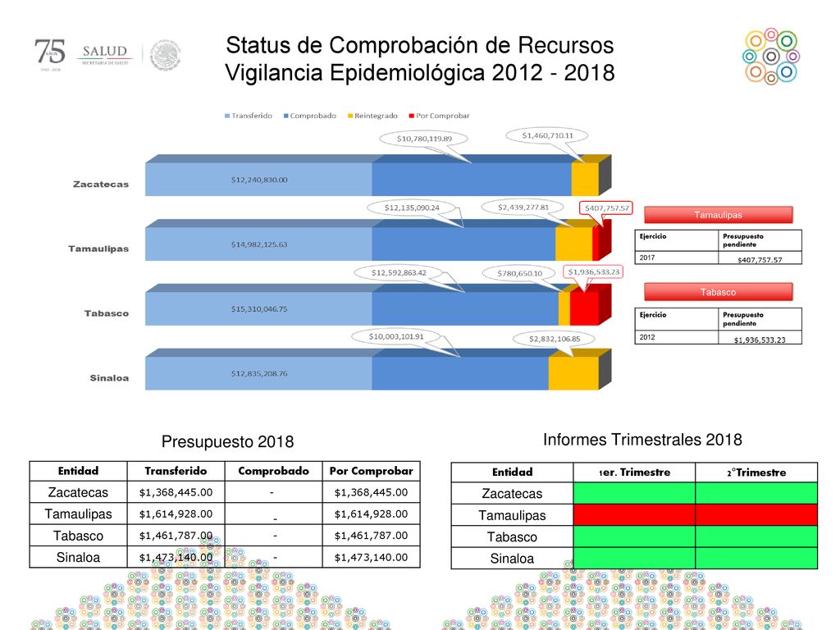Click the $1,460,710.11 callout bubble
Viewport: 840px width, 630px height.
(x=547, y=135)
